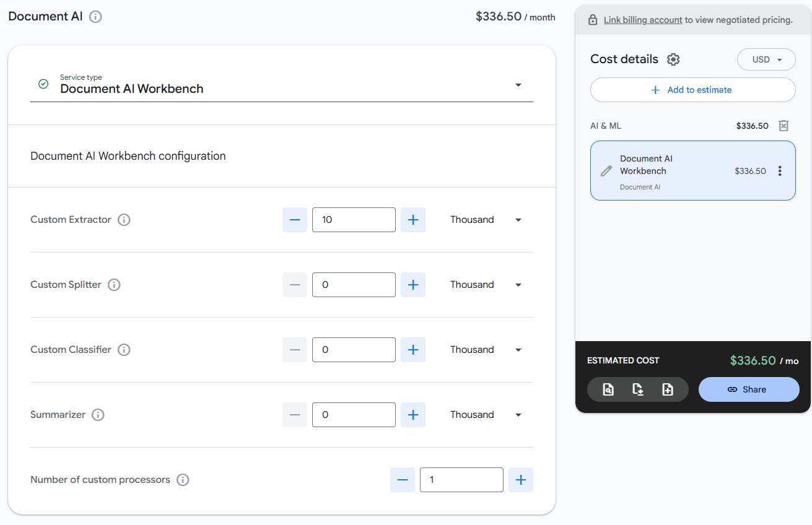Click the Document AI info icon

click(x=95, y=17)
